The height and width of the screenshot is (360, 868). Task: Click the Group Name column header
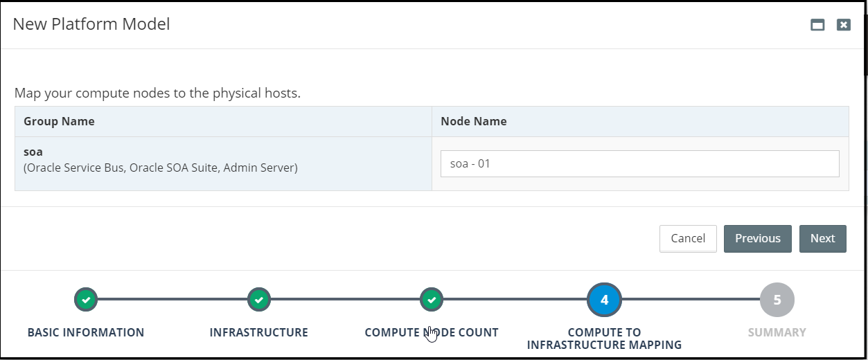(60, 121)
